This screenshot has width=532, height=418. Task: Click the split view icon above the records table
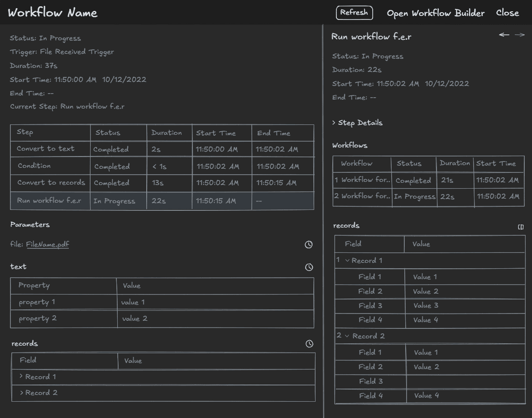521,227
